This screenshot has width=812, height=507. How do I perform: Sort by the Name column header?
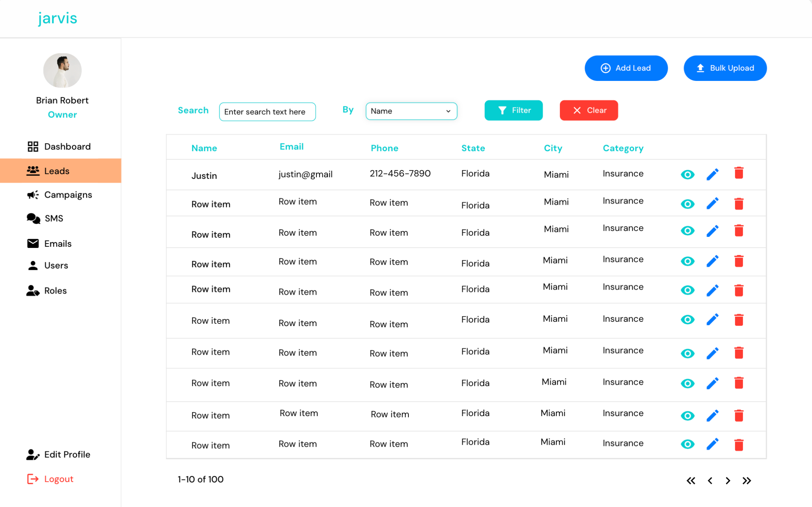(x=204, y=148)
